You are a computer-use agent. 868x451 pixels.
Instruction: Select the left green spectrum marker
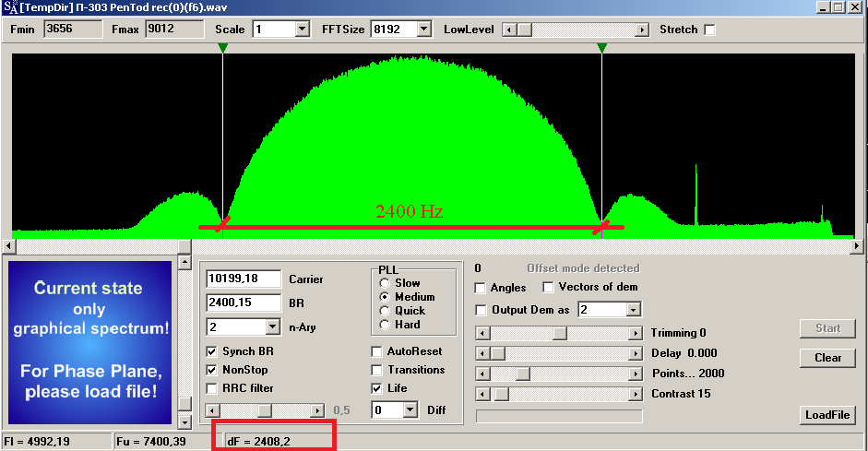pos(222,48)
